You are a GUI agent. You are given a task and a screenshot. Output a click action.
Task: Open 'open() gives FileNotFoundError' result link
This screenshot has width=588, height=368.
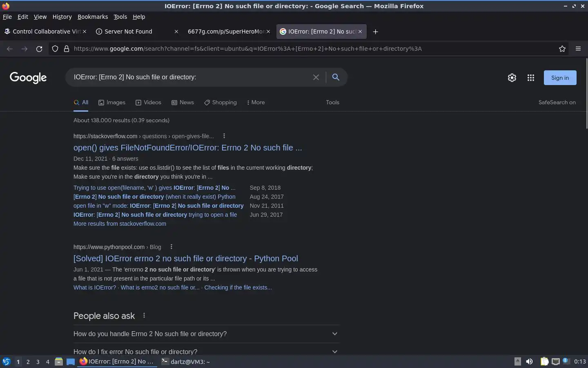[188, 148]
